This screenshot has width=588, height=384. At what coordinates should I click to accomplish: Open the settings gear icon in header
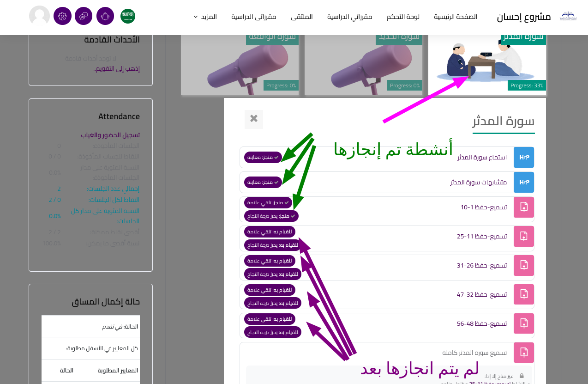click(x=62, y=16)
